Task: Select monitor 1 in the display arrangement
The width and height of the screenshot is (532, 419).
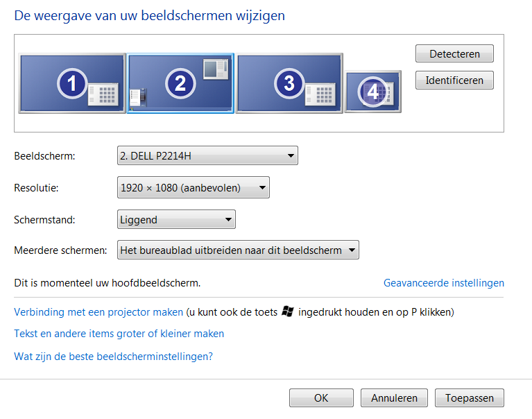Action: 72,83
